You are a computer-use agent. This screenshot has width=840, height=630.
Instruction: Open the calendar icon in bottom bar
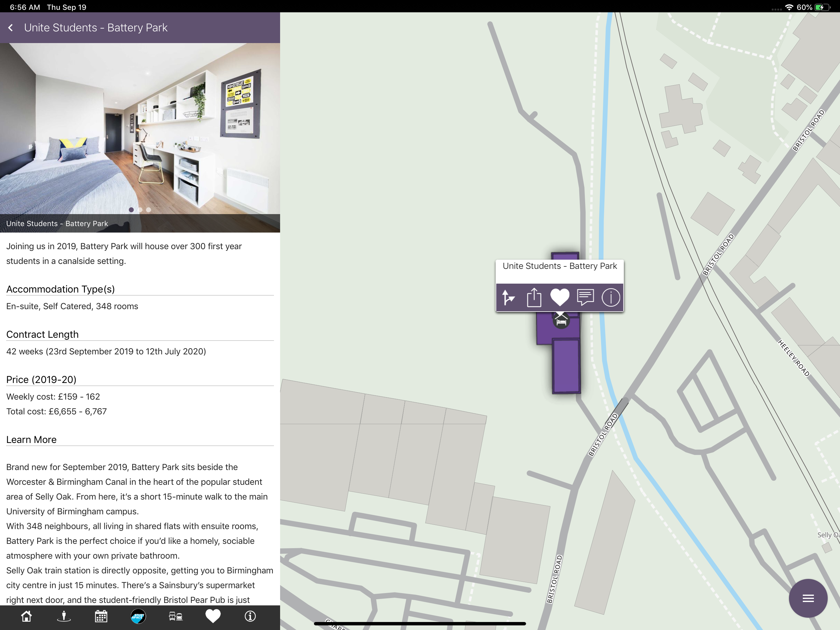coord(101,616)
